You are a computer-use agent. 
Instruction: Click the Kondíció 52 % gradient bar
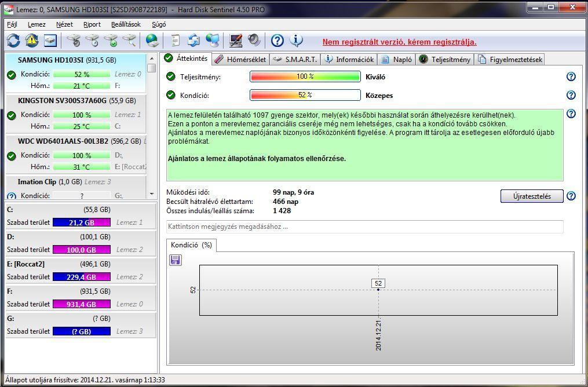pos(305,95)
